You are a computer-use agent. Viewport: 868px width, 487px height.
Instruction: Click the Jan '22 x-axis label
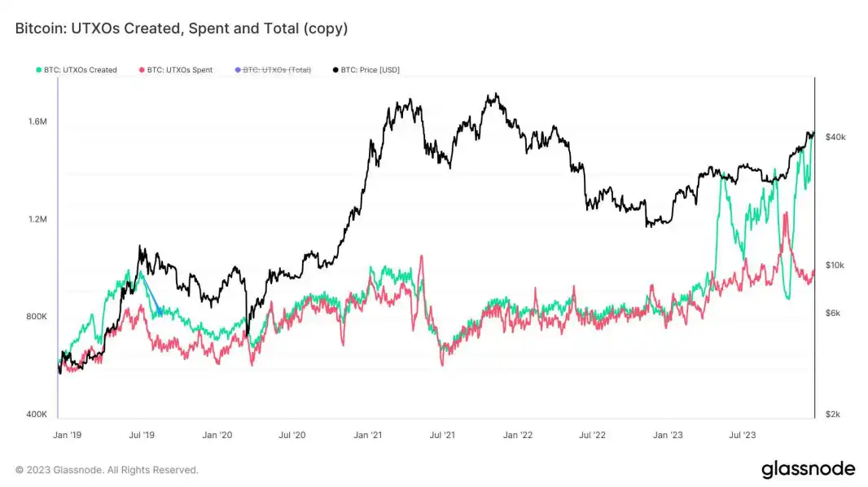coord(518,435)
